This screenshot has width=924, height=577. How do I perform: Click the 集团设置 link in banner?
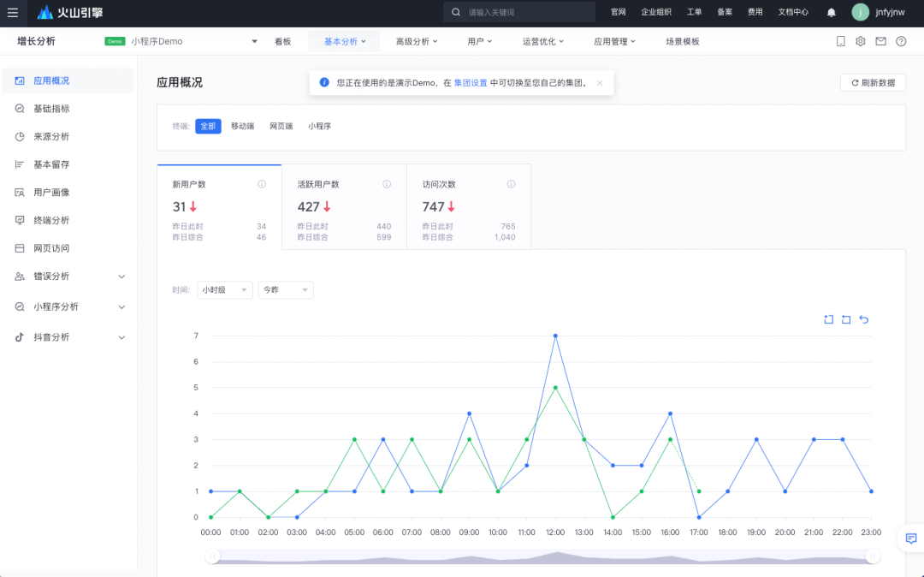[471, 83]
